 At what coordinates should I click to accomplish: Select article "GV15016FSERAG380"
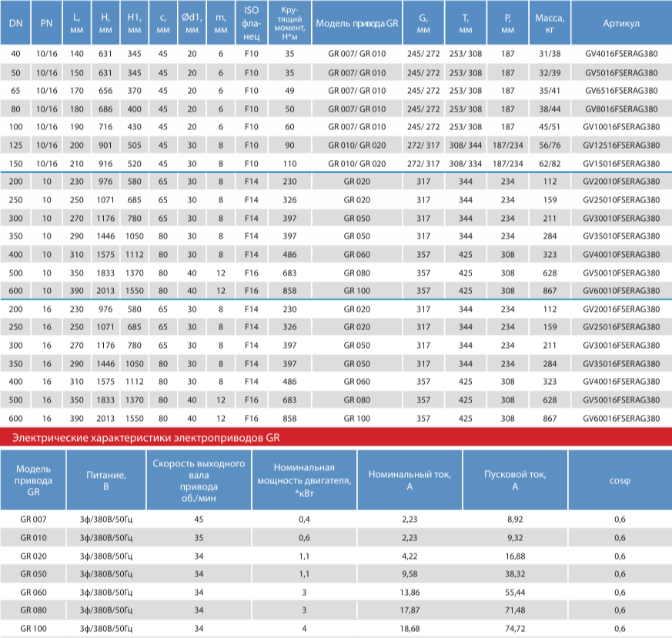coord(621,164)
